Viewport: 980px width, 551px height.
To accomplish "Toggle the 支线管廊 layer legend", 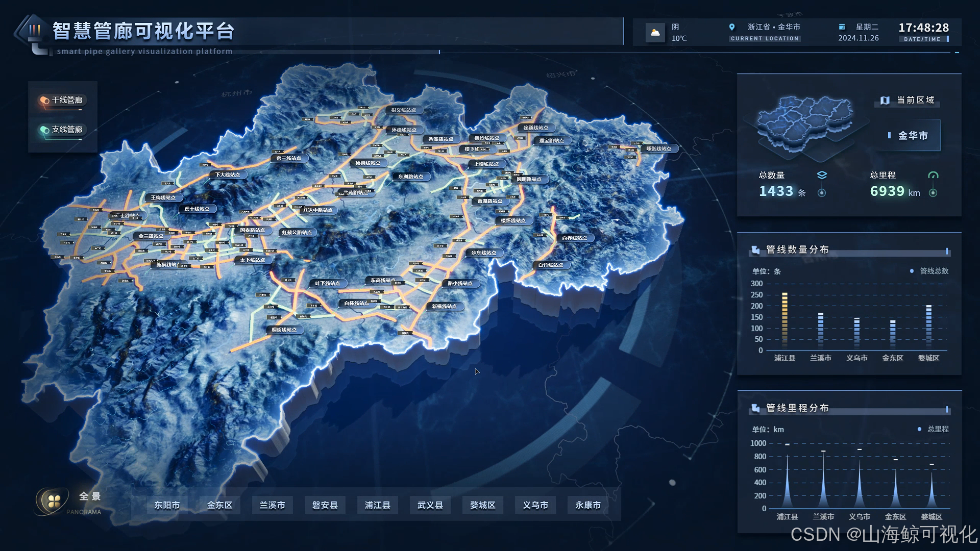I will pyautogui.click(x=62, y=130).
